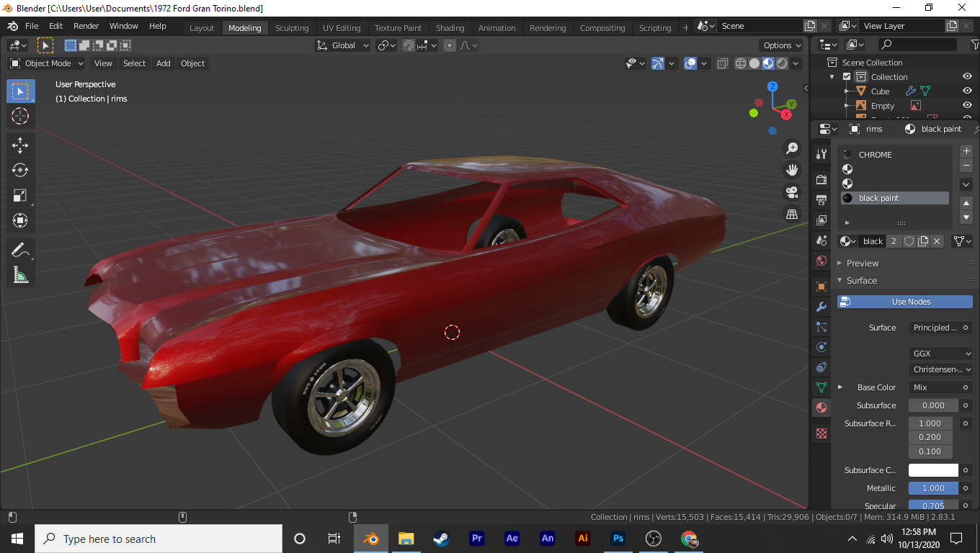The image size is (980, 553).
Task: Switch to the Sculpting workspace tab
Action: [292, 28]
